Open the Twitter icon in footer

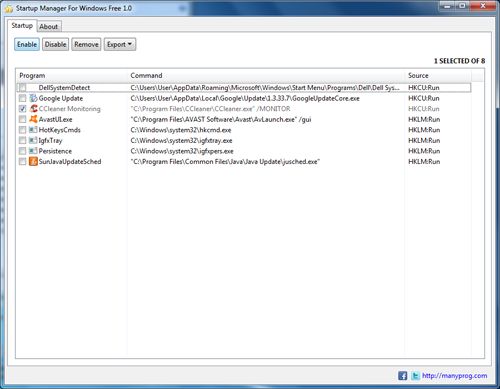415,376
